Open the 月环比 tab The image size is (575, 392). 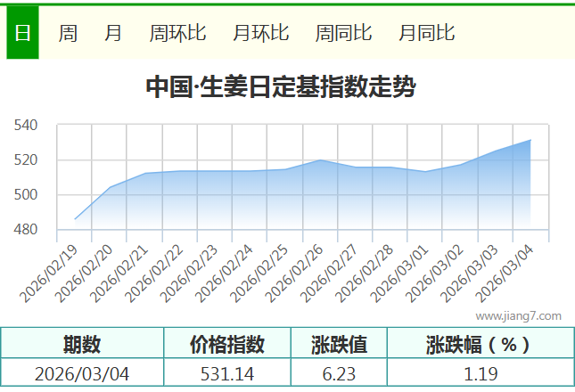tap(260, 34)
